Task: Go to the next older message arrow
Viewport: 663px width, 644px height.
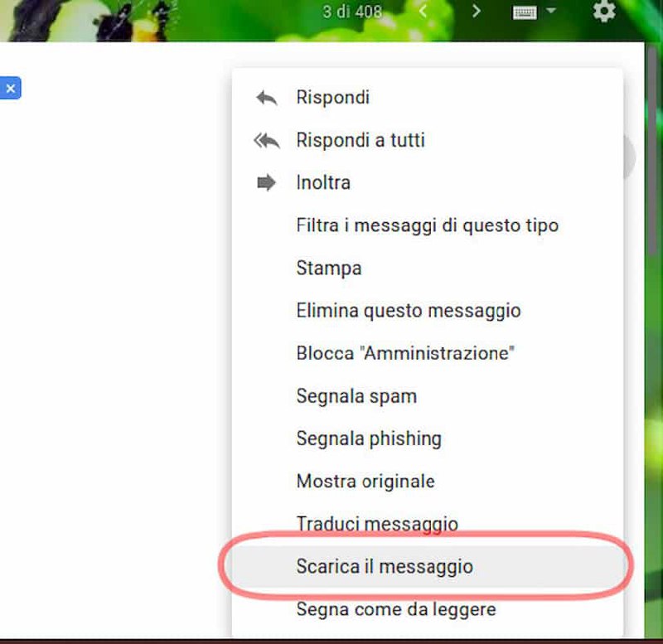Action: tap(476, 11)
